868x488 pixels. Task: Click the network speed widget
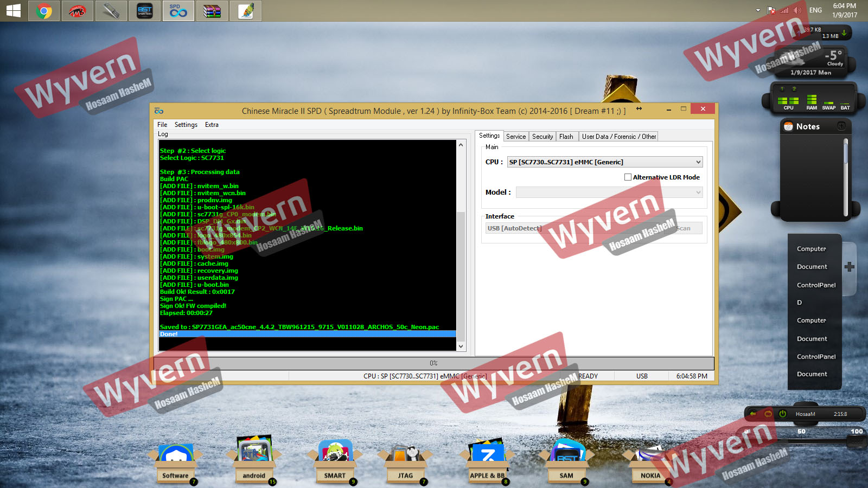823,33
